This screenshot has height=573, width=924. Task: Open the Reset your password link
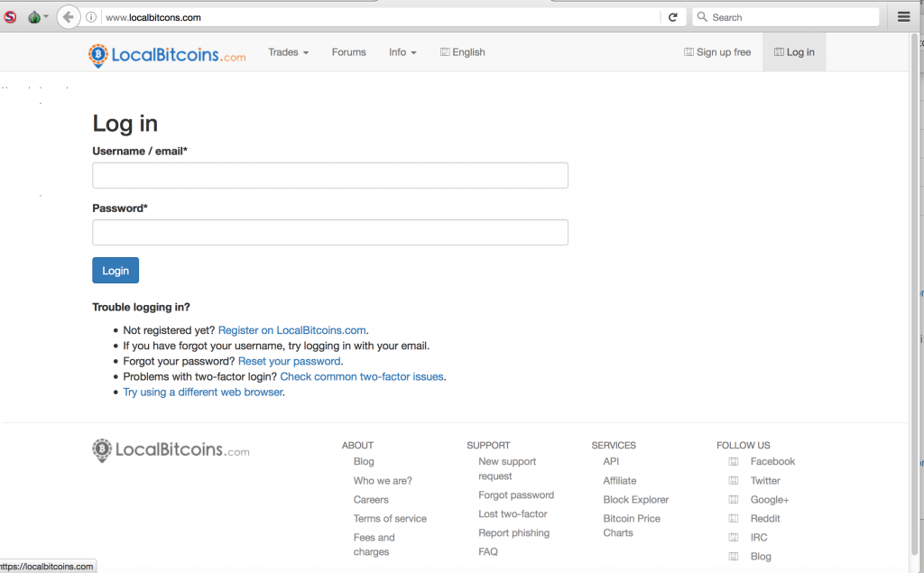[x=290, y=361]
